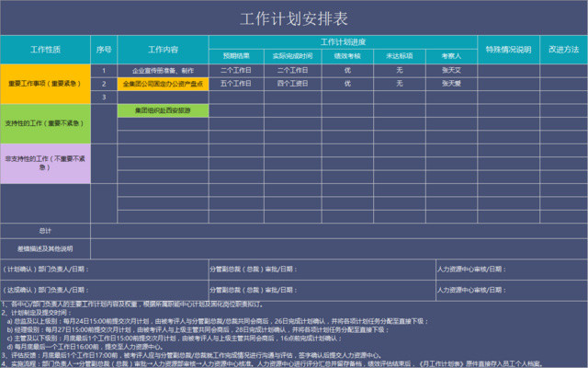588x368 pixels.
Task: Select note 3 about 评估反馈
Action: coord(192,355)
